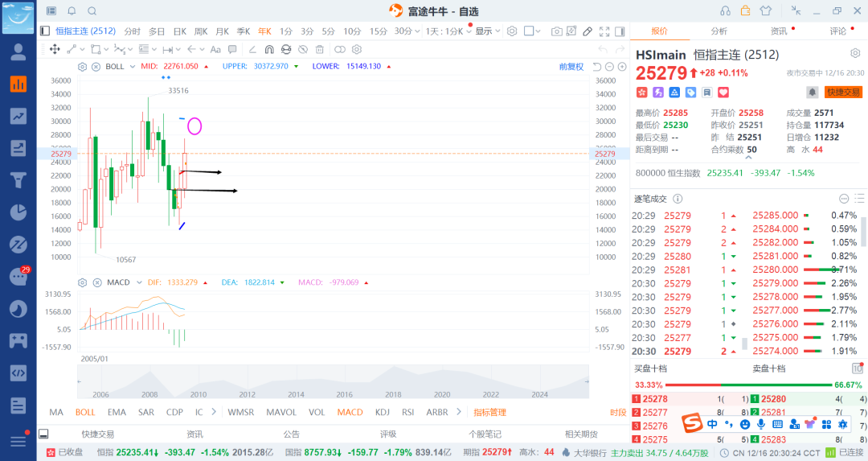Screen dimensions: 868x461
Task: Click the 快捷交易 orange button
Action: [x=844, y=93]
